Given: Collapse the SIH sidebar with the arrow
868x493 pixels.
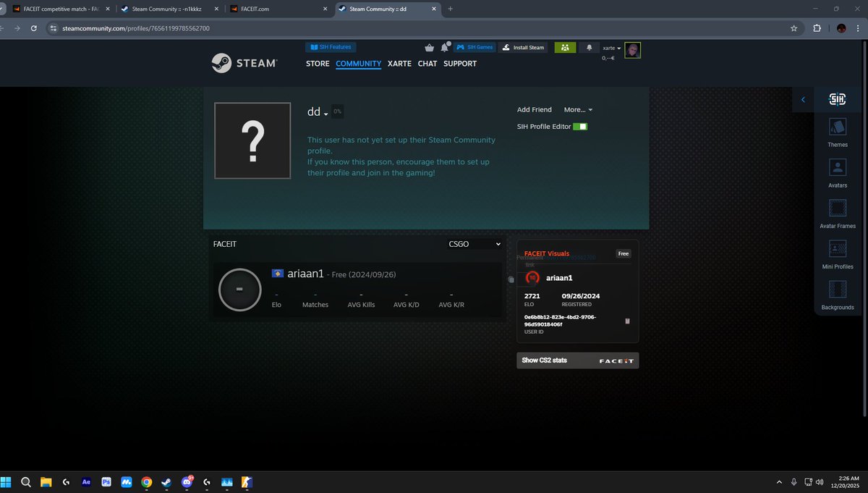Looking at the screenshot, I should pyautogui.click(x=803, y=100).
